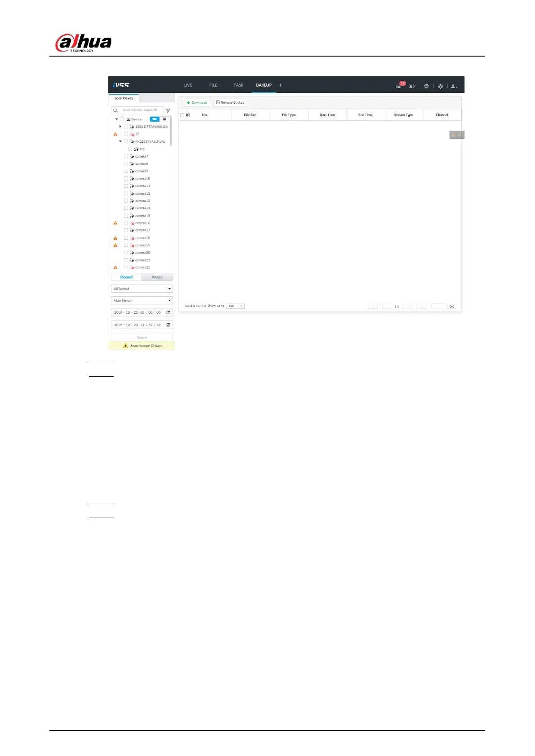Open calendar picker for end time
This screenshot has height=756, width=535.
(x=168, y=325)
